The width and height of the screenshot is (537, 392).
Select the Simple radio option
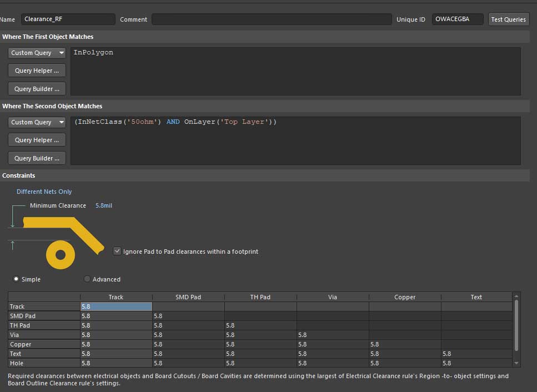coord(16,279)
